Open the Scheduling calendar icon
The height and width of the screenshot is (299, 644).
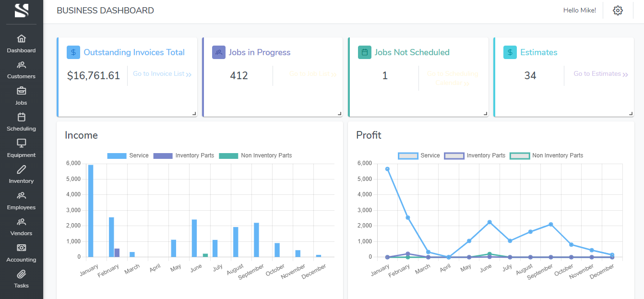[x=21, y=117]
